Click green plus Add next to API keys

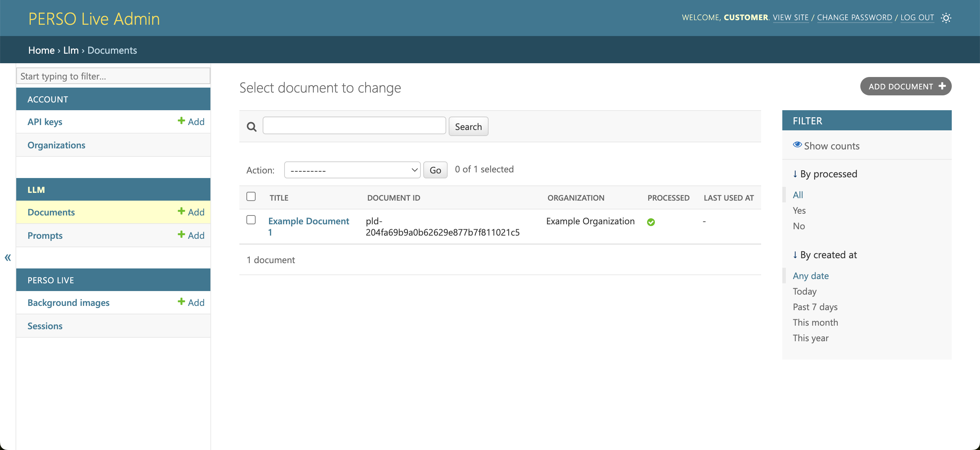(191, 122)
